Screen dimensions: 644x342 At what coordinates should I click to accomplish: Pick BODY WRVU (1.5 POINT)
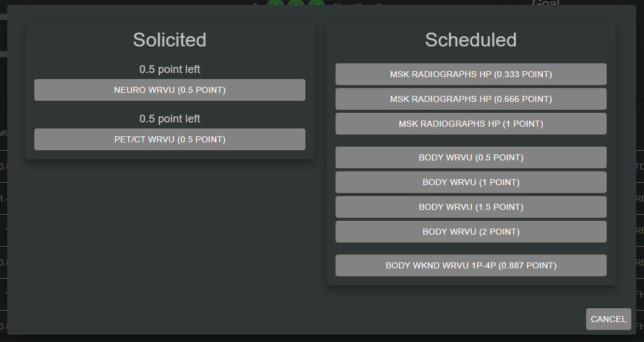pyautogui.click(x=470, y=207)
